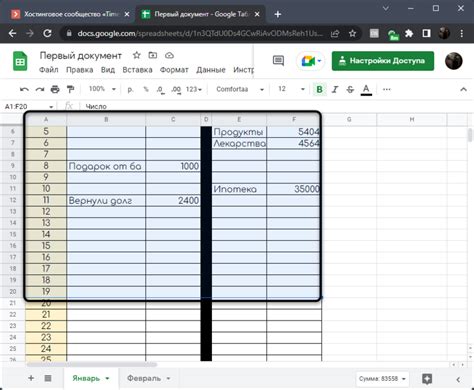This screenshot has height=390, width=474.
Task: Select the cell Вернули долг
Action: pyautogui.click(x=106, y=200)
